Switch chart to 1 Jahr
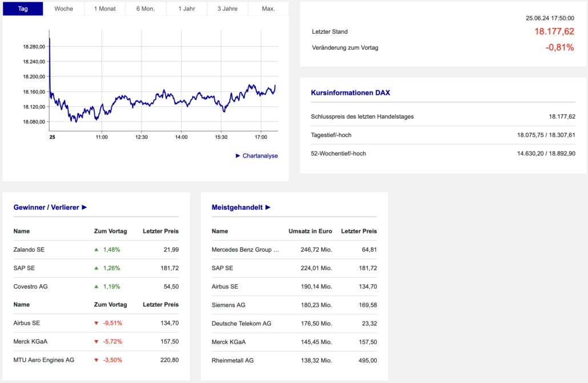588x383 pixels. (x=187, y=9)
